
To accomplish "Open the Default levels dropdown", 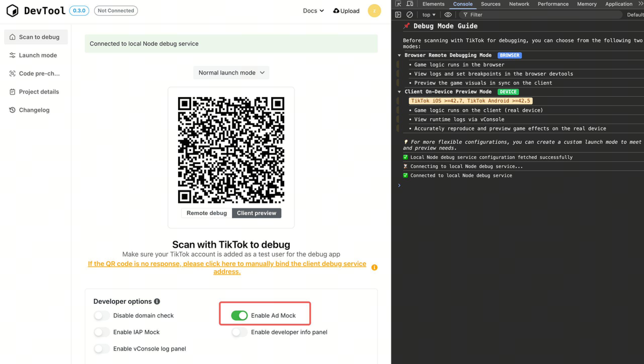I will (635, 15).
